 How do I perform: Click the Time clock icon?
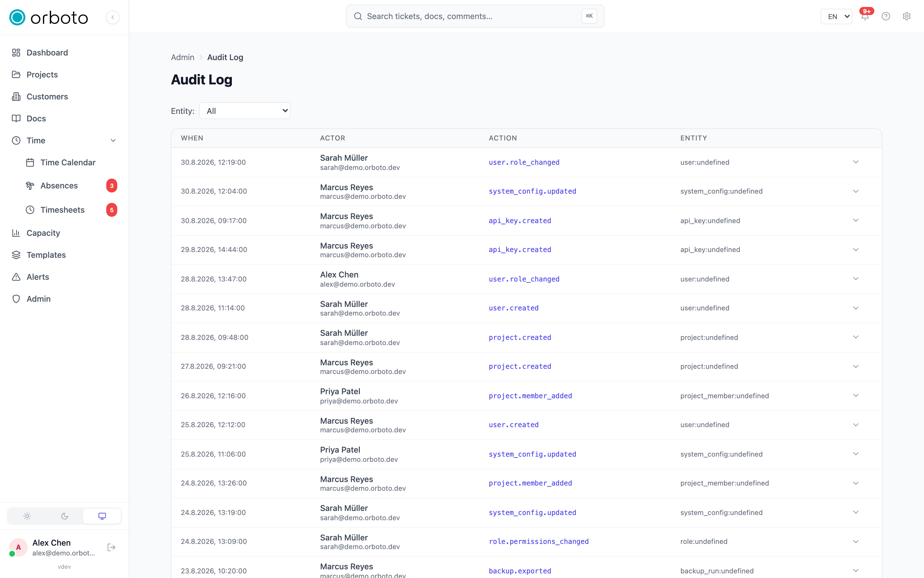(x=16, y=141)
